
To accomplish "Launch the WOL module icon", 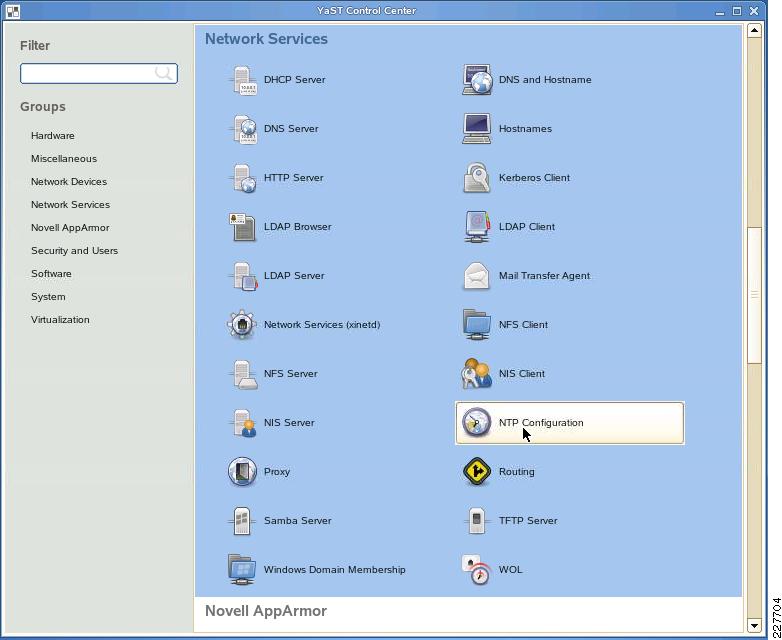I will coord(477,569).
